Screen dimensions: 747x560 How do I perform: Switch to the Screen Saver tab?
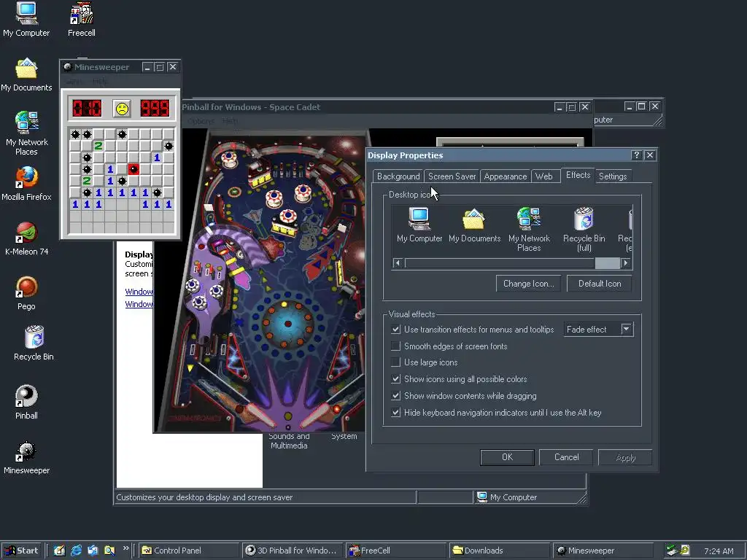coord(452,176)
